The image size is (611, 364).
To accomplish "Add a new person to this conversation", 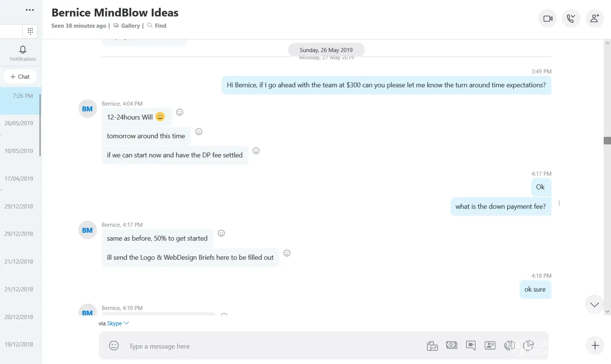I will click(x=594, y=18).
